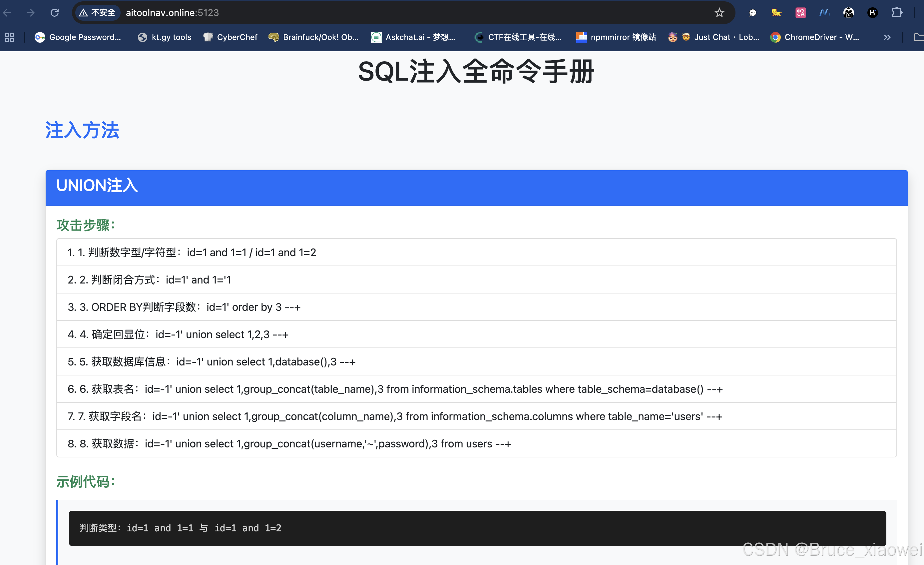Bookmark this page with the star icon
924x565 pixels.
(x=719, y=13)
